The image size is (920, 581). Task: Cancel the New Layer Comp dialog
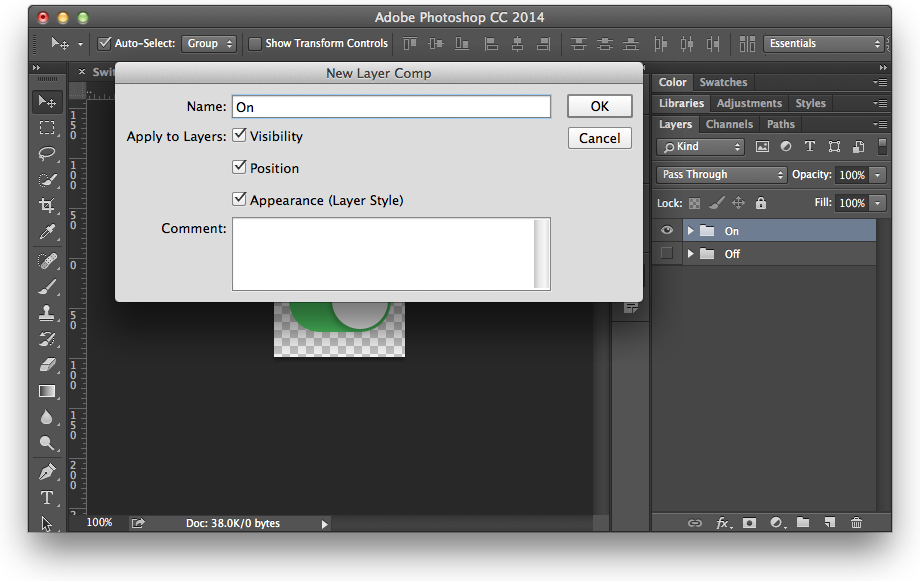(600, 138)
